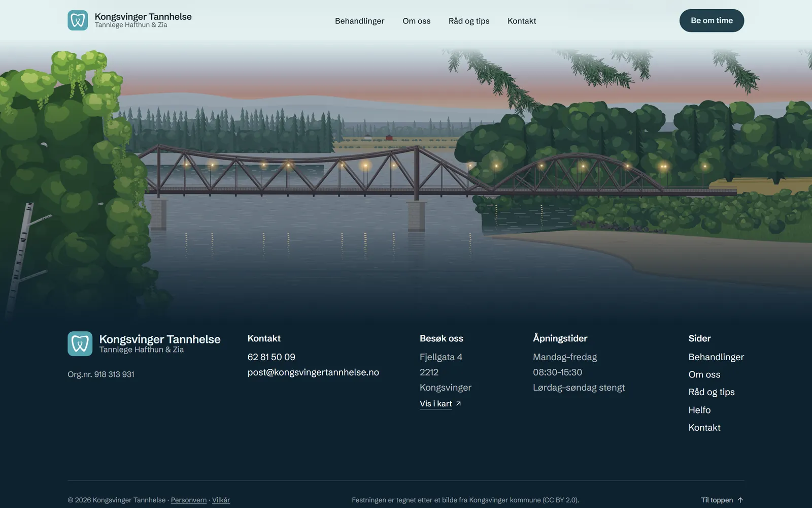The image size is (812, 508).
Task: Click the Lørdag-søndag stengt text
Action: click(579, 388)
